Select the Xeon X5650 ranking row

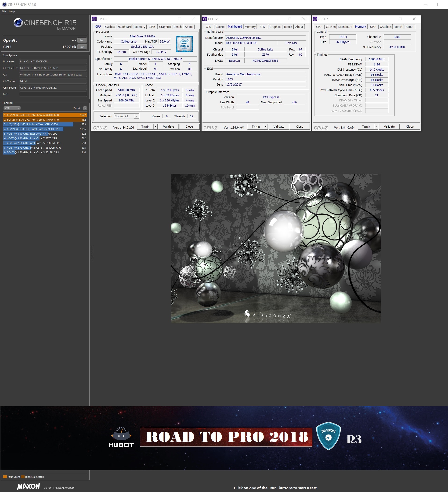pyautogui.click(x=45, y=125)
